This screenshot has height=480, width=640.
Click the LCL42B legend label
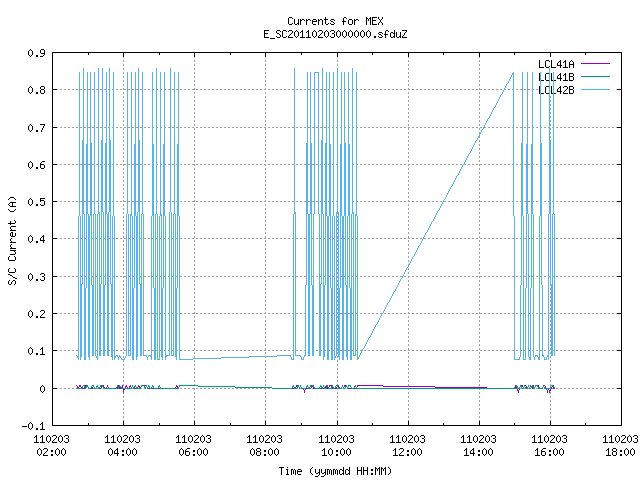click(x=556, y=90)
